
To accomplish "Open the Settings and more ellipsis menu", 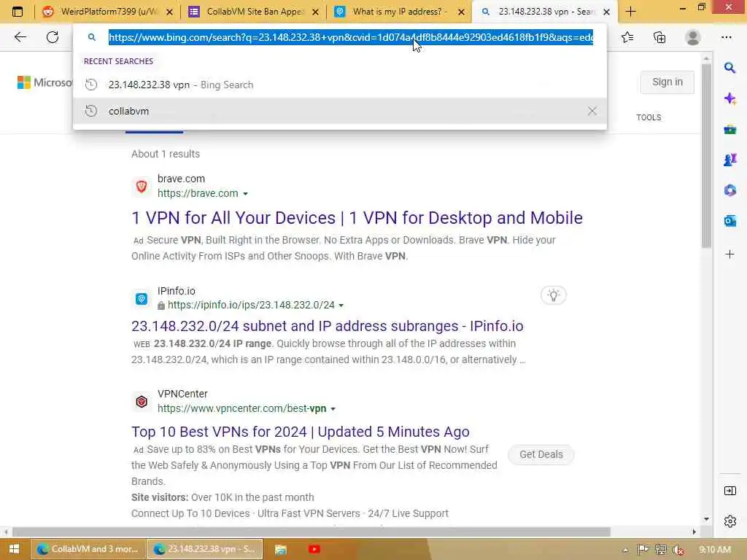I will pyautogui.click(x=726, y=37).
